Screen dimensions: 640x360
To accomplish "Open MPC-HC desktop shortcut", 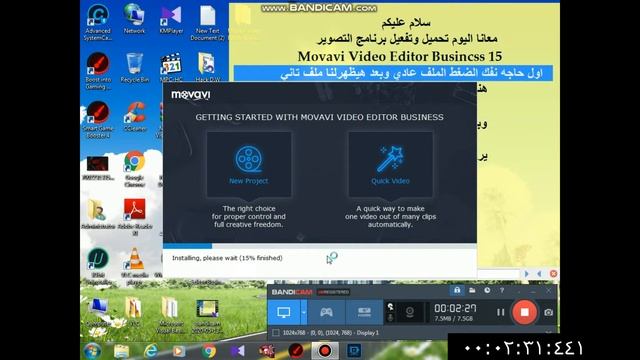I will coord(171,68).
